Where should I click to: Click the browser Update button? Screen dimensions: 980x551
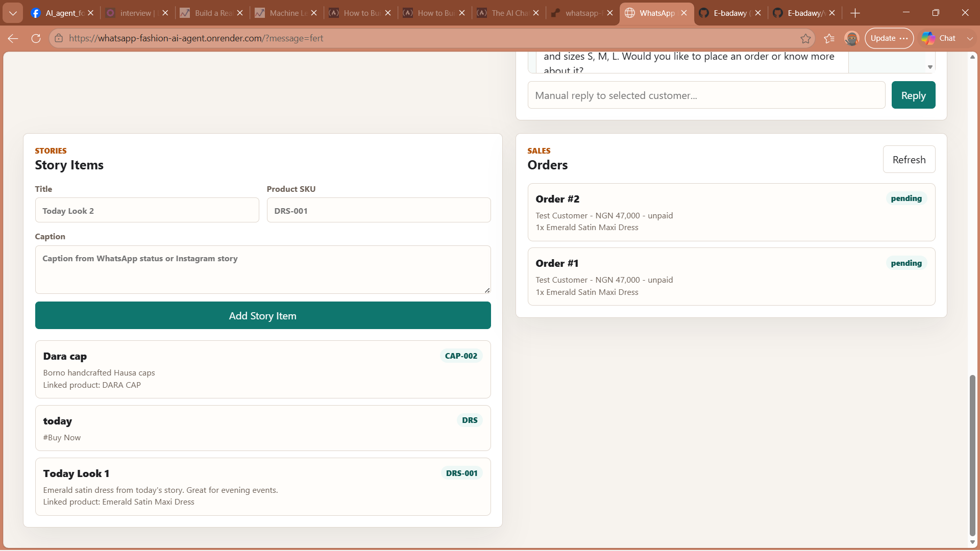[x=889, y=38]
